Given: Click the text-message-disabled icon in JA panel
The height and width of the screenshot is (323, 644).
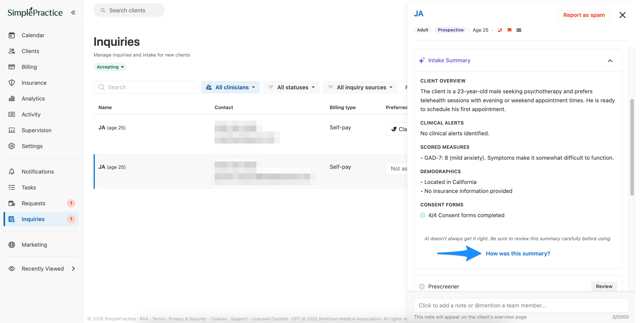Looking at the screenshot, I should coord(509,30).
